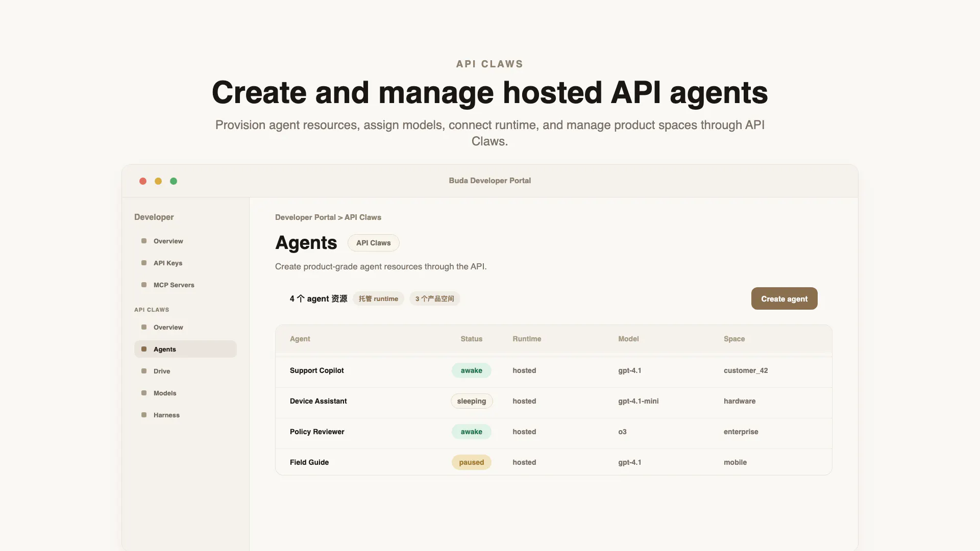This screenshot has height=551, width=980.
Task: Open the Support Copilot agent row
Action: click(x=554, y=371)
